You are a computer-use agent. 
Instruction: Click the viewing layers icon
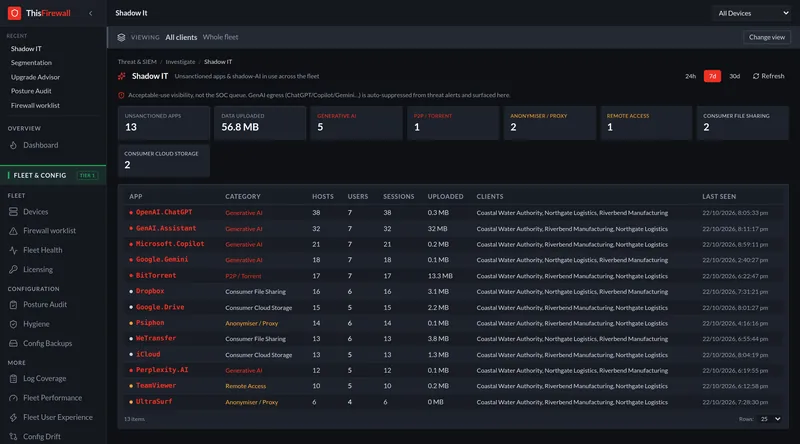click(121, 37)
